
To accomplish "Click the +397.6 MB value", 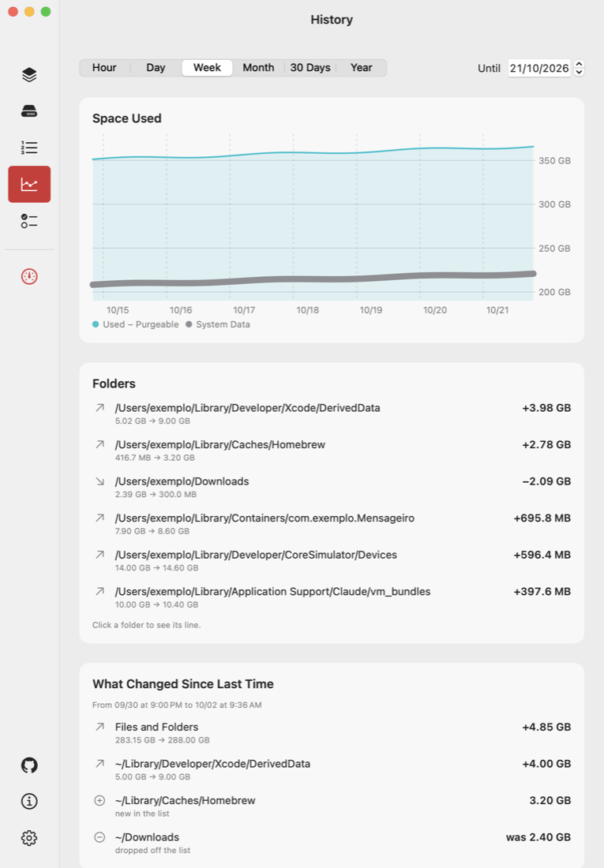I will click(542, 592).
